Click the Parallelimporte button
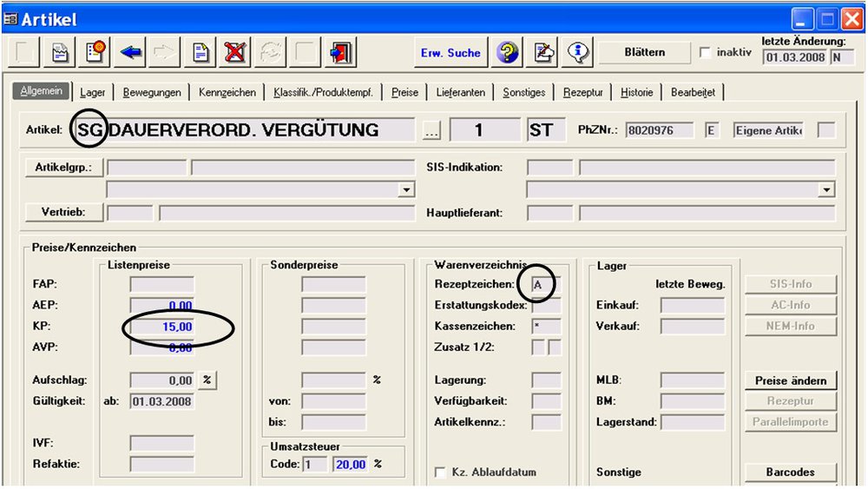868x489 pixels. coord(791,422)
